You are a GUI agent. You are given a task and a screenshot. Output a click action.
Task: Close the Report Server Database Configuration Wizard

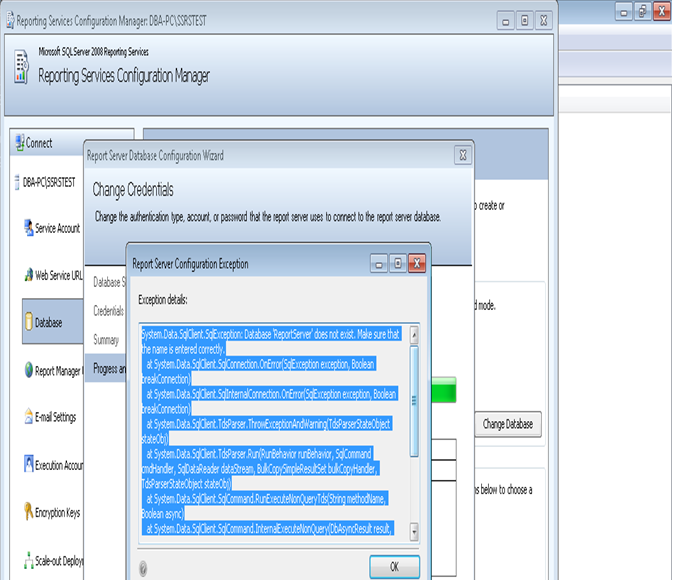[462, 155]
